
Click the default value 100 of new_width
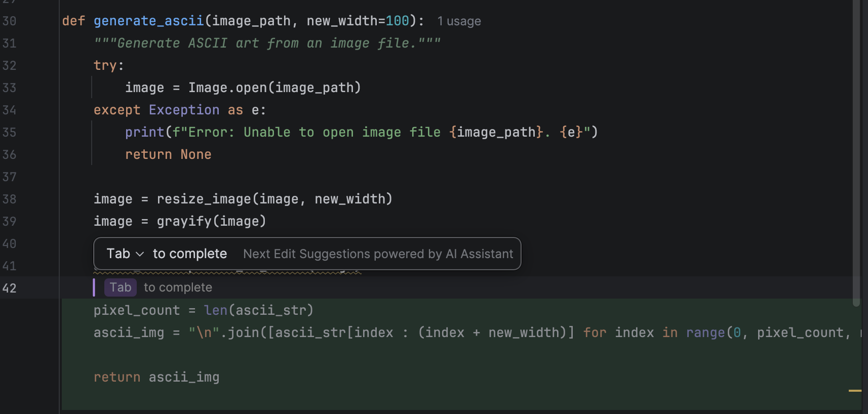click(x=397, y=21)
